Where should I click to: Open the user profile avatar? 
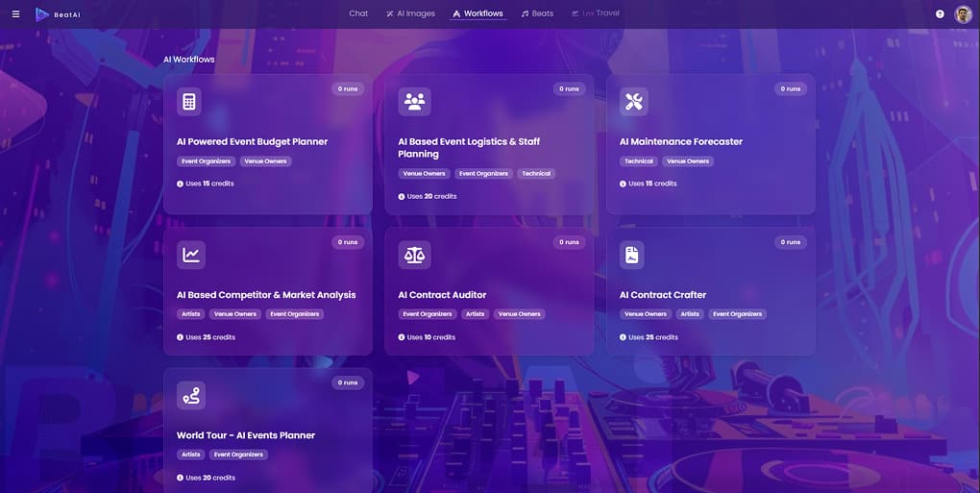point(963,13)
